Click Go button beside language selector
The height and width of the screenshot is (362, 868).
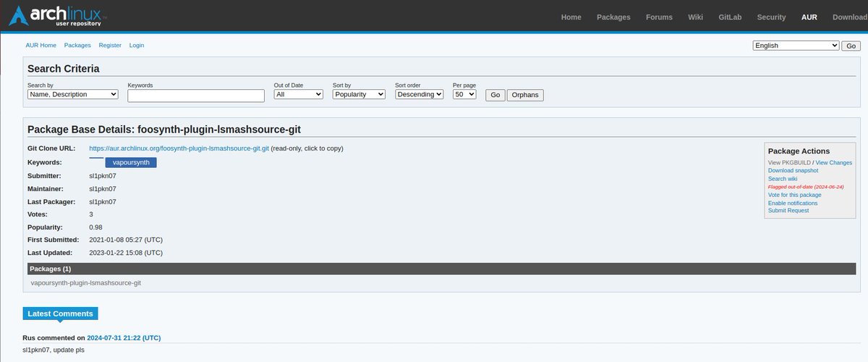[850, 46]
